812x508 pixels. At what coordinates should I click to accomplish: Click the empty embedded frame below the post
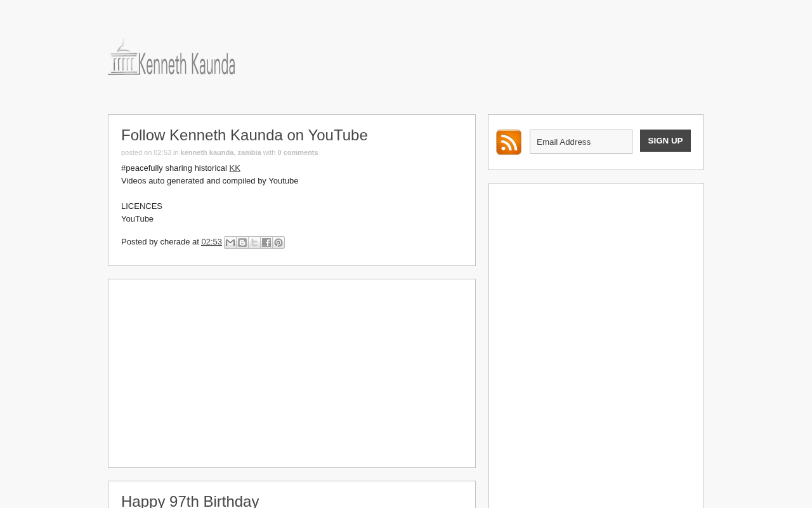(x=292, y=373)
